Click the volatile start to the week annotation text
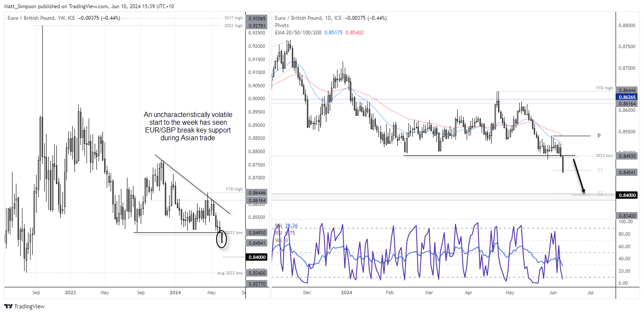This screenshot has height=314, width=644. tap(187, 126)
